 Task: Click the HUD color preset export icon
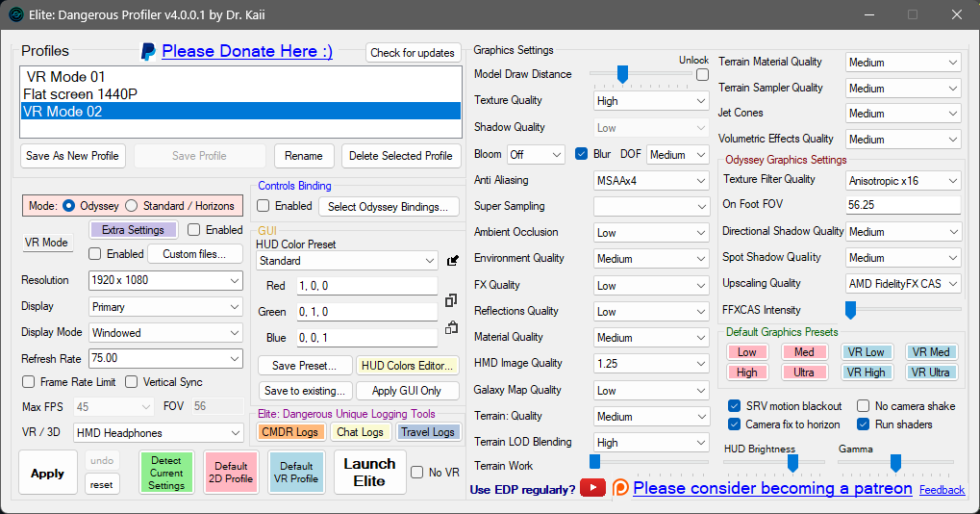point(453,260)
